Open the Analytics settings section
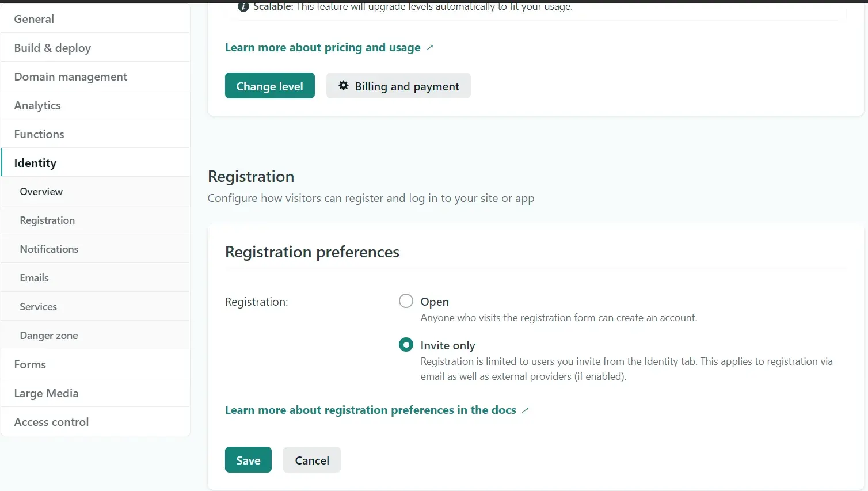The height and width of the screenshot is (491, 868). (96, 105)
